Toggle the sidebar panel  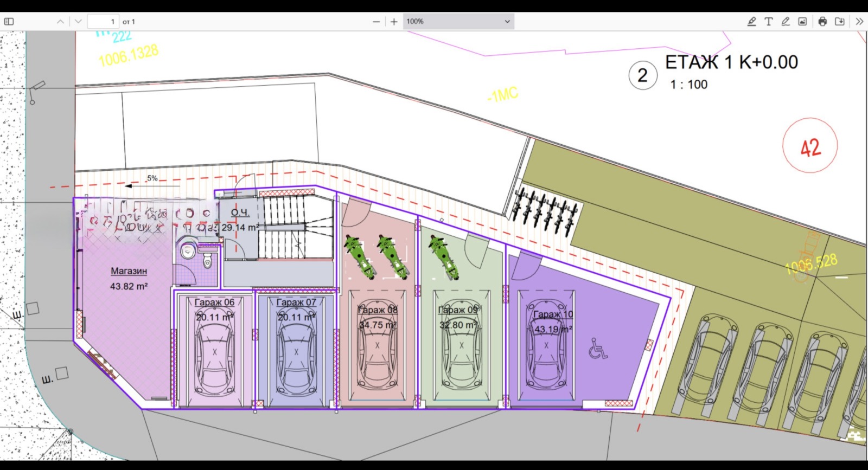(9, 22)
